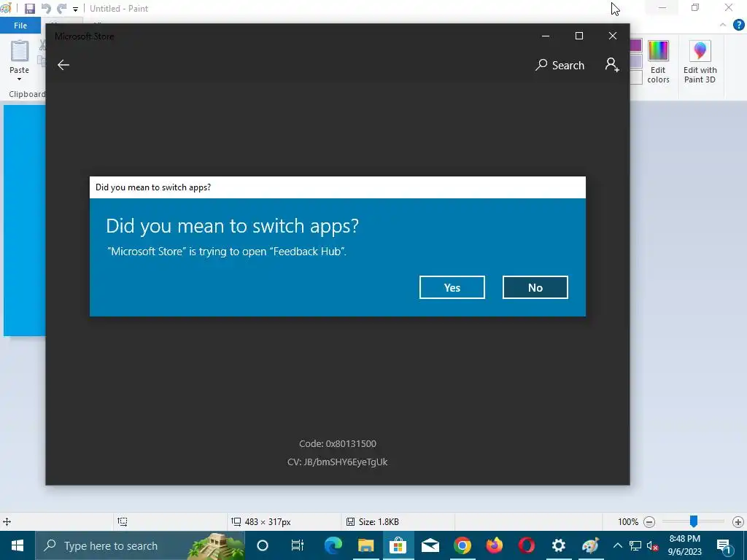Open Google Chrome from taskbar
Image resolution: width=747 pixels, height=560 pixels.
(462, 545)
